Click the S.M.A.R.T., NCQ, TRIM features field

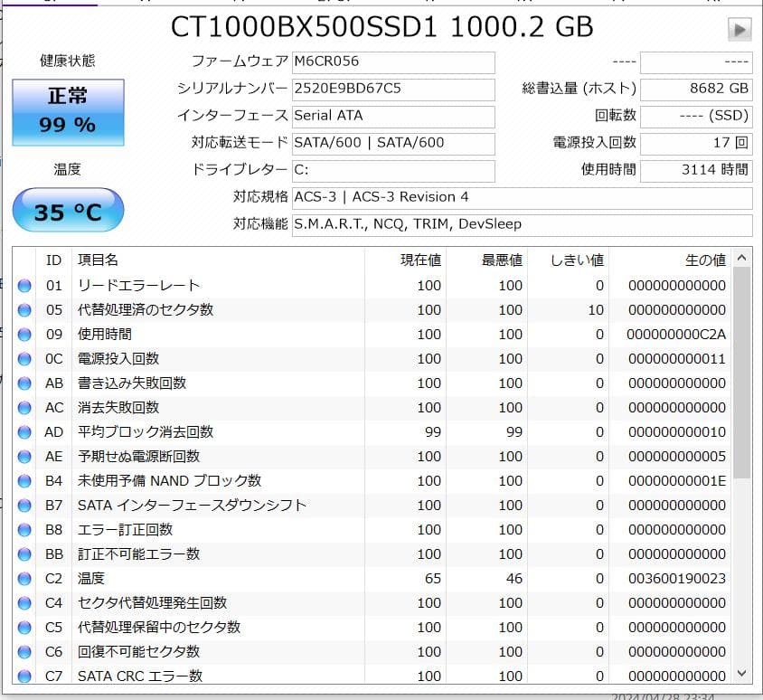pos(523,225)
